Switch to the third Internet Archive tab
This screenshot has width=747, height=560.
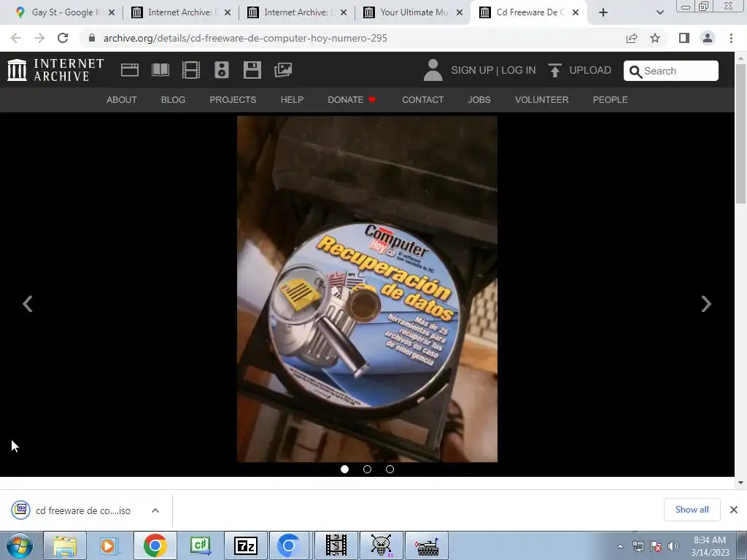[296, 12]
